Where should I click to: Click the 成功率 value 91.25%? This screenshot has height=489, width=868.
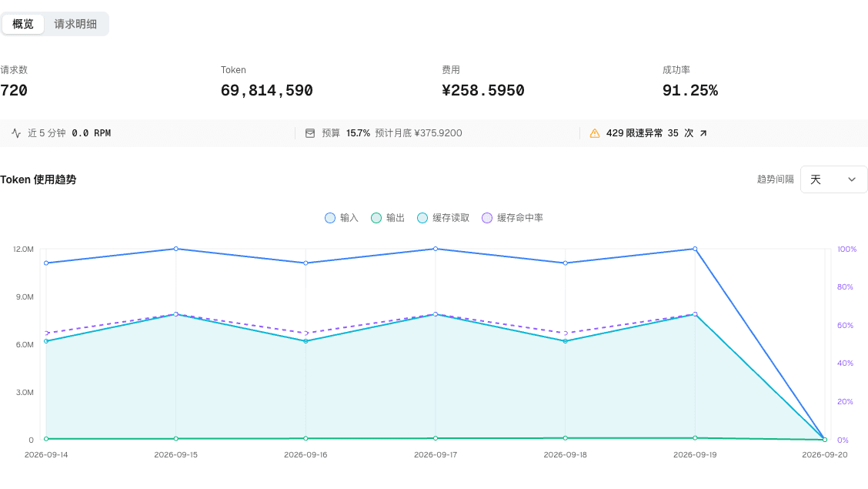pos(690,90)
